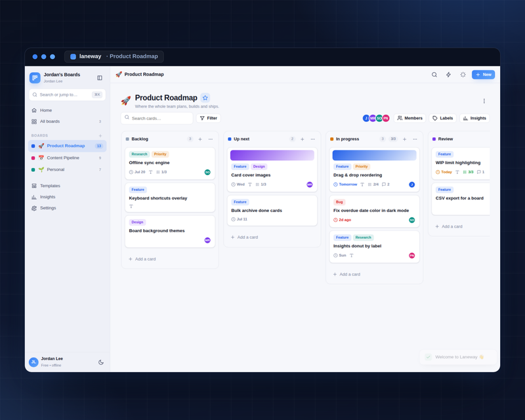The width and height of the screenshot is (525, 420).
Task: Select the Product Roadmap board in the sidebar
Action: tap(67, 146)
